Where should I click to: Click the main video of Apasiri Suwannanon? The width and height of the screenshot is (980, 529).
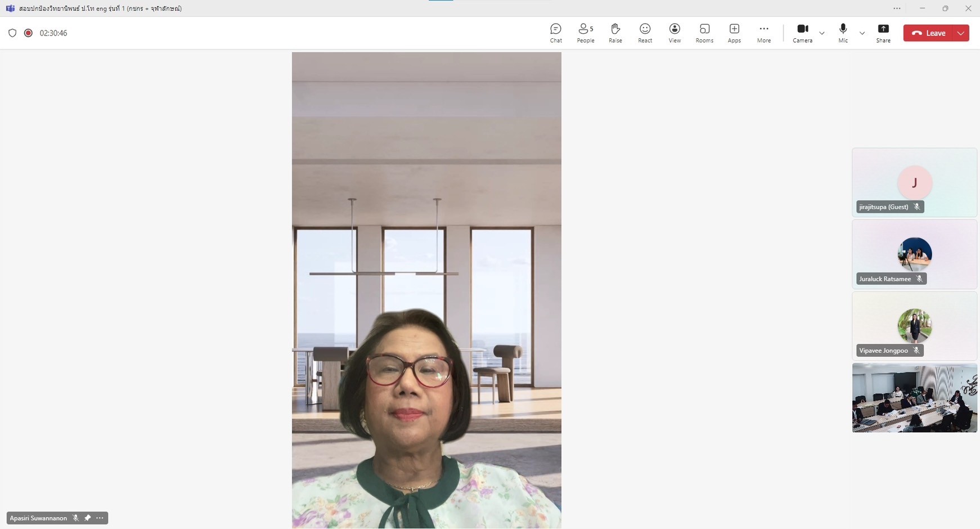[426, 290]
